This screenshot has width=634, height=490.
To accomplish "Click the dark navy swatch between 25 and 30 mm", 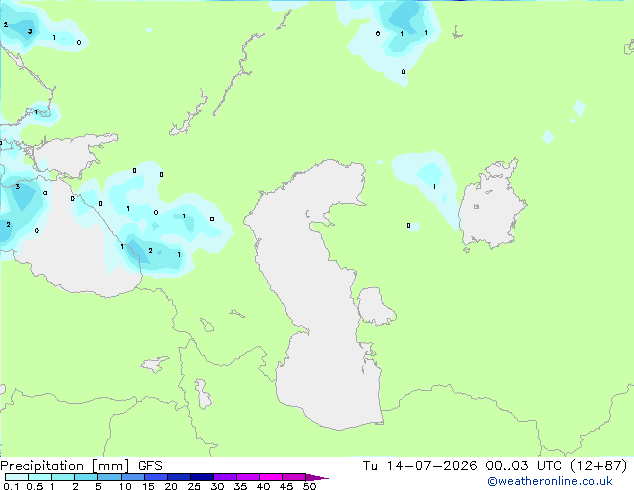I will pos(202,477).
